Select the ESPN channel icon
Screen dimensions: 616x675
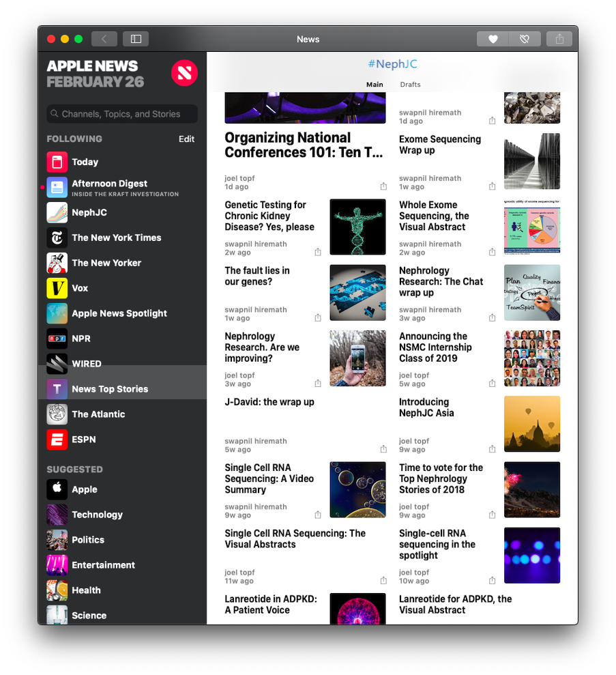point(57,440)
